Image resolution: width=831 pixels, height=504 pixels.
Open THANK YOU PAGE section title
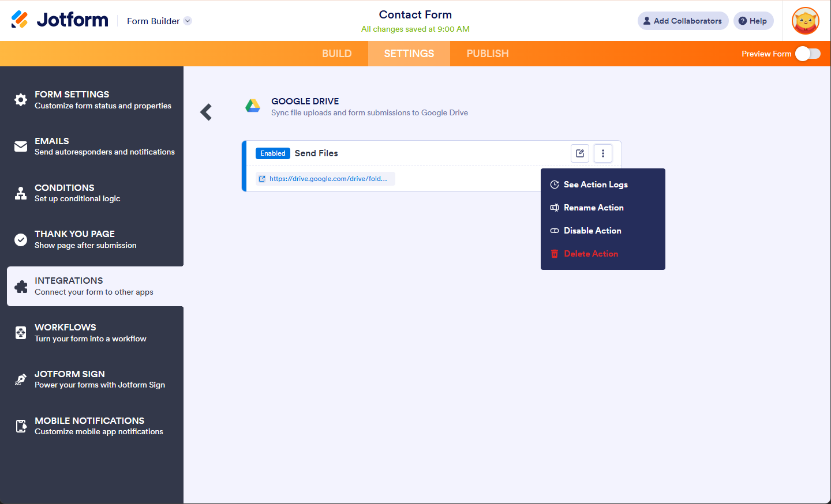(74, 234)
